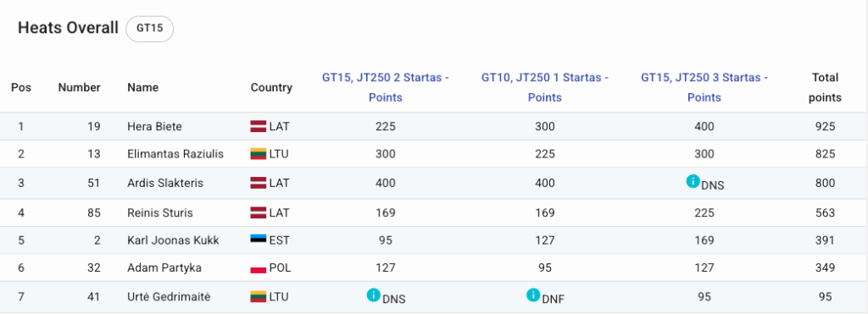Click the Pos column header
The image size is (868, 314).
coord(21,87)
